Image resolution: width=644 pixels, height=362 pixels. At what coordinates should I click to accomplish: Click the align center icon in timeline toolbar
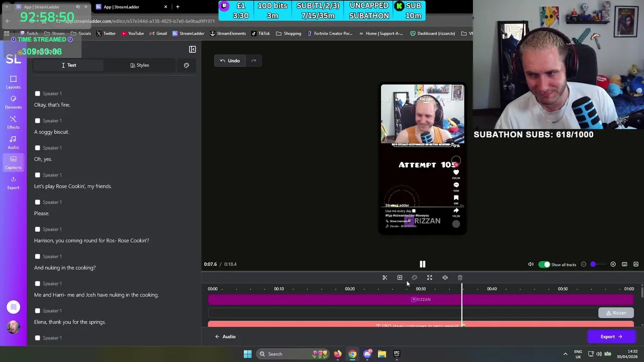445,278
